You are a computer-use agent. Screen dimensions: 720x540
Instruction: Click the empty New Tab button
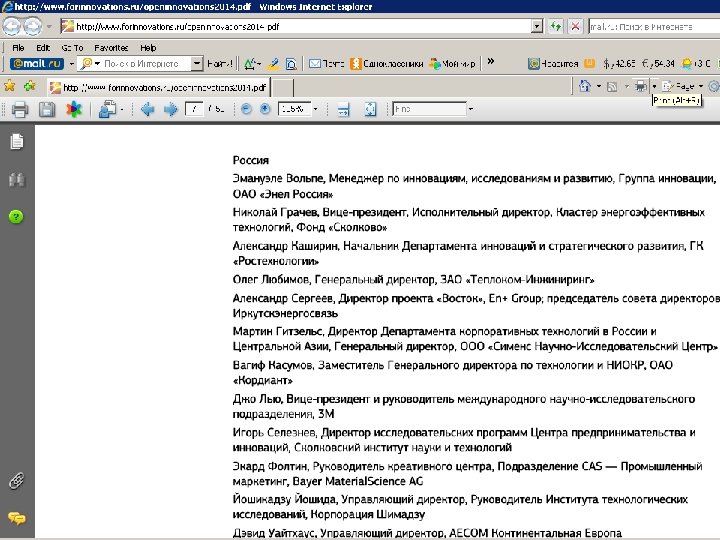(x=282, y=87)
